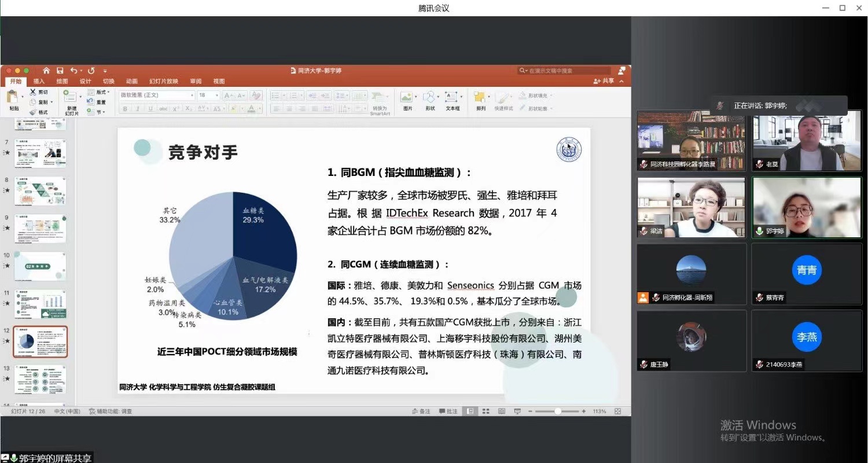Switch to the 绘图 ribbon tab

[62, 82]
